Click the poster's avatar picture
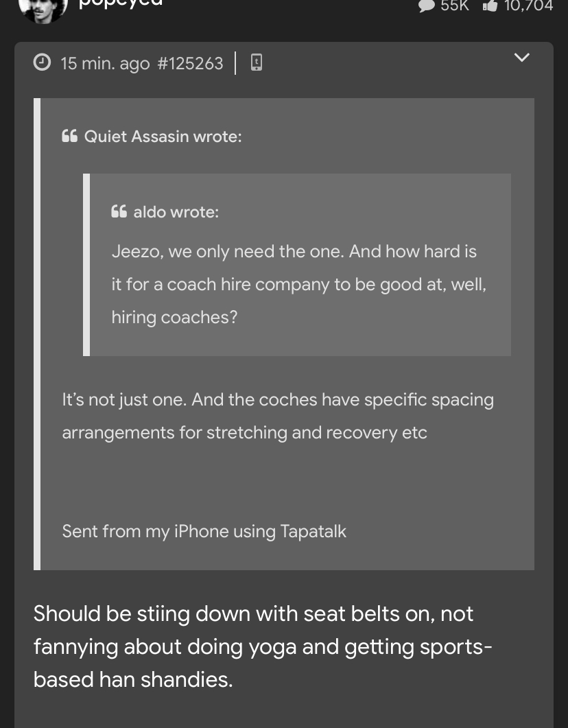Image resolution: width=568 pixels, height=728 pixels. [x=43, y=10]
